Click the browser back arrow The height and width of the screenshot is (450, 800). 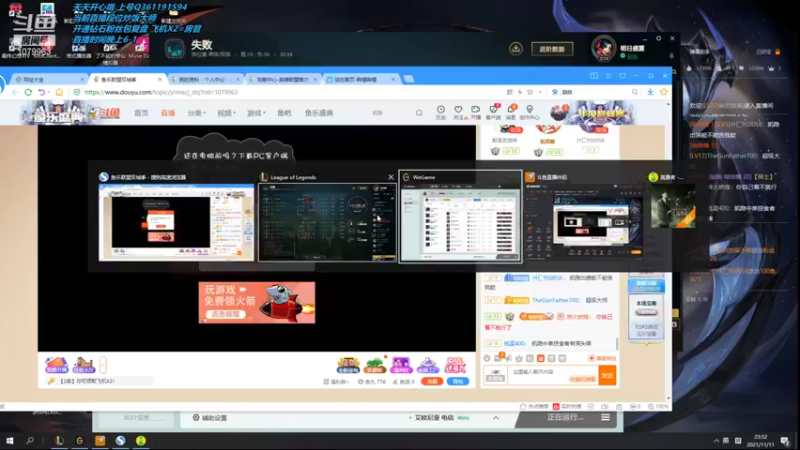[15, 92]
